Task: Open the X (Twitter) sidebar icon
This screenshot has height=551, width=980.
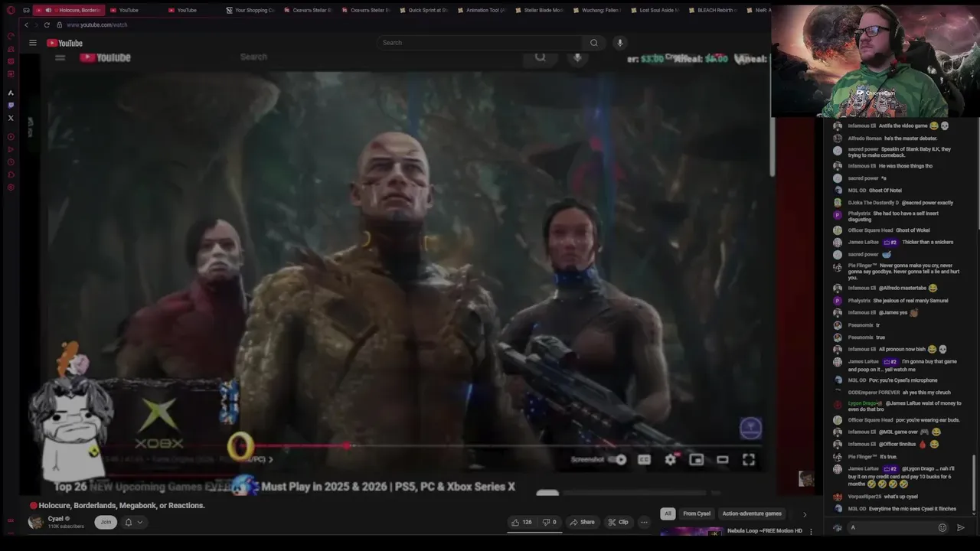Action: [x=11, y=118]
